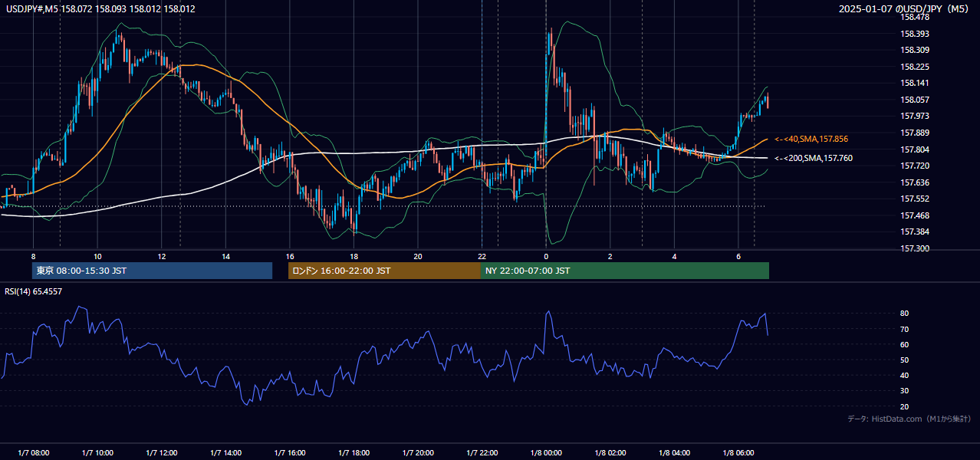The image size is (980, 460).
Task: Click price axis value 157.300
Action: 914,248
